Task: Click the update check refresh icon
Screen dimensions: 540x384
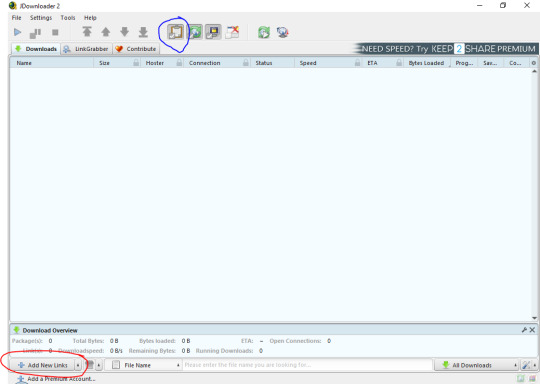Action: (x=264, y=32)
